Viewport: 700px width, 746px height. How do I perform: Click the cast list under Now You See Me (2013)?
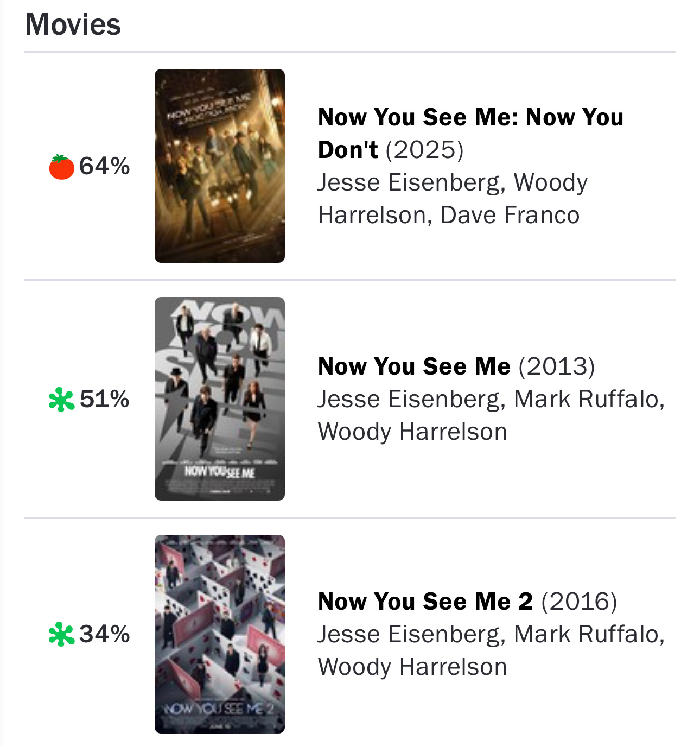point(491,415)
